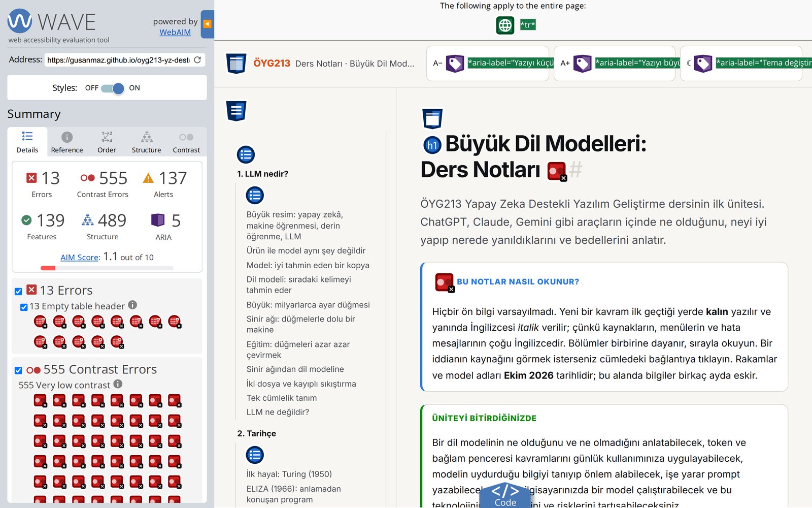Uncheck the 555 Contrast Errors checkbox
The height and width of the screenshot is (508, 812).
18,370
